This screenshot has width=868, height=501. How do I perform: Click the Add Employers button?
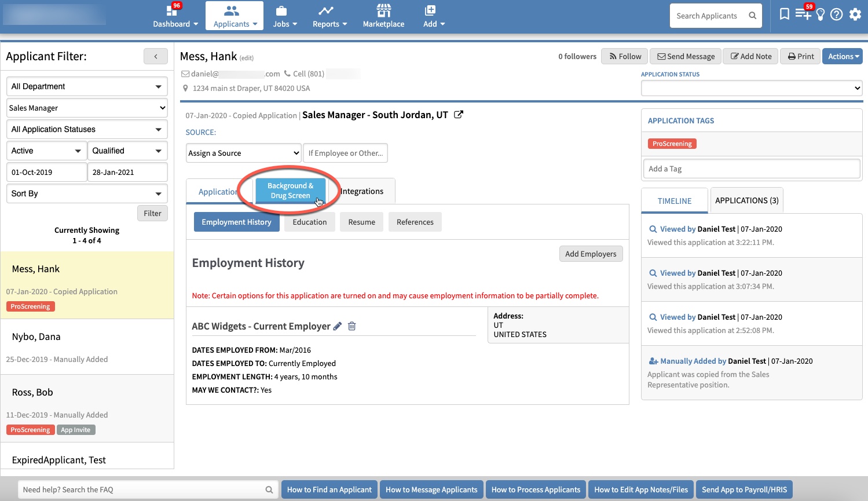(x=591, y=254)
